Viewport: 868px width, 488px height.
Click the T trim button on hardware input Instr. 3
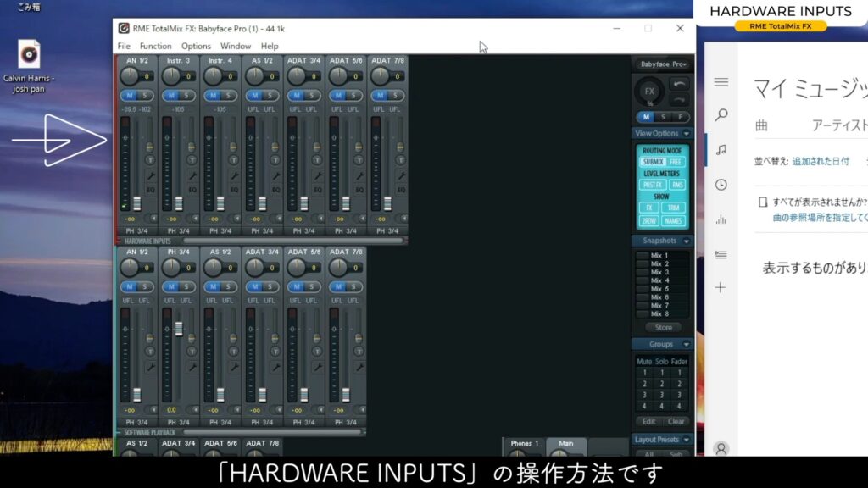click(192, 160)
